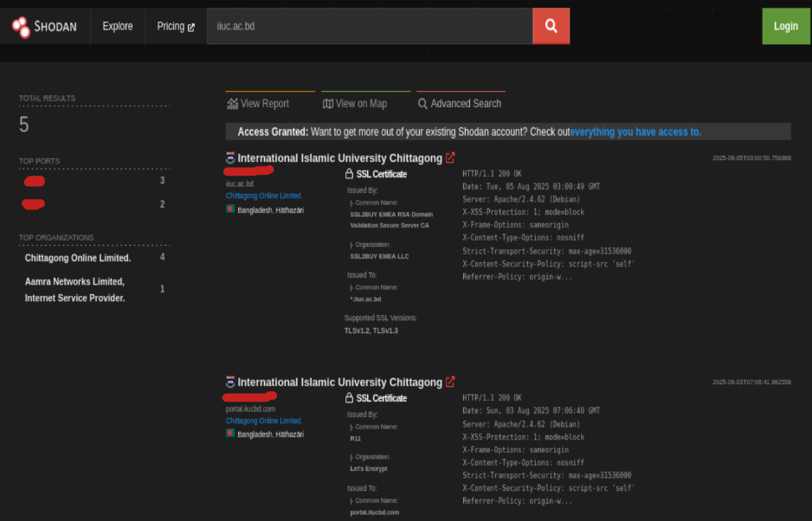Viewport: 812px width, 521px height.
Task: Open the View Report tab
Action: (x=258, y=104)
